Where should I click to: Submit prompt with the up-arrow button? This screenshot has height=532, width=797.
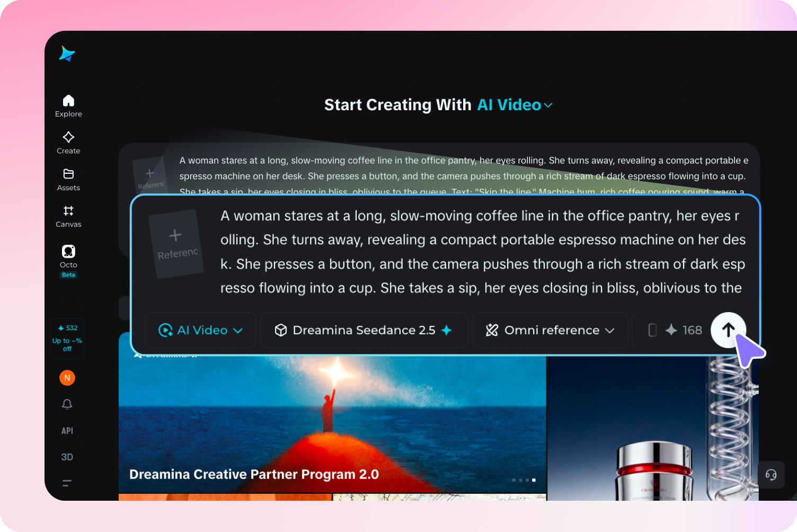pyautogui.click(x=729, y=330)
